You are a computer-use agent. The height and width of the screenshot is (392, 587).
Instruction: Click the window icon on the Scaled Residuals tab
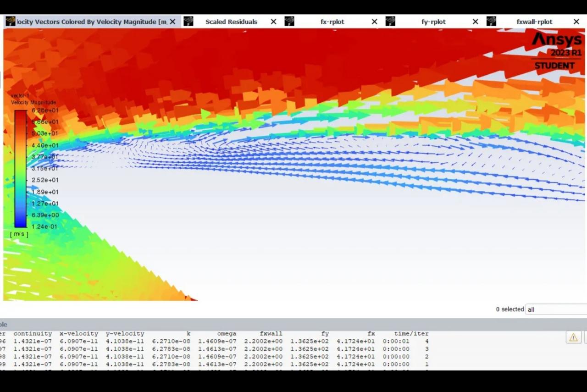(x=188, y=21)
